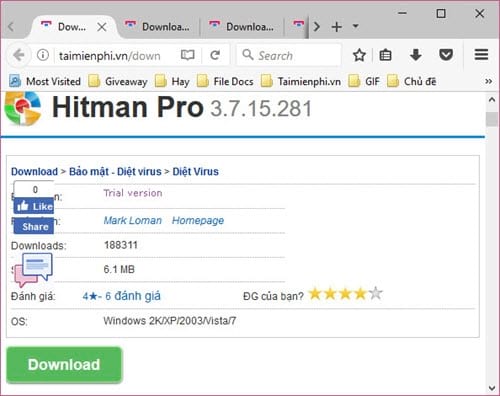Maximize the browser window

coord(441,13)
